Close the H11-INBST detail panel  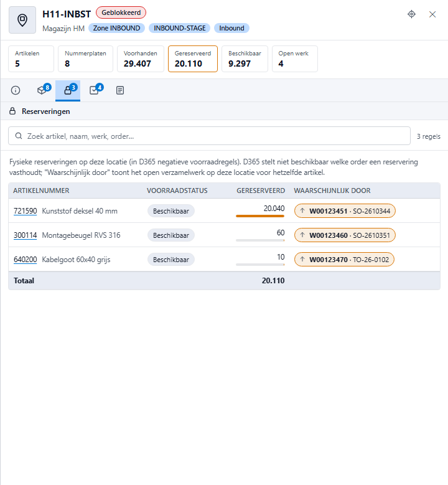pyautogui.click(x=432, y=14)
